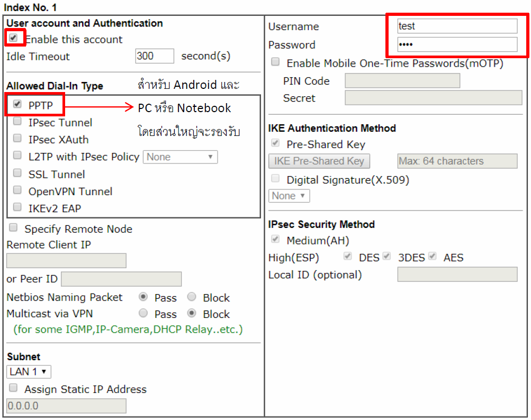Image resolution: width=531 pixels, height=420 pixels.
Task: Check the IPsec XAuth option
Action: [x=17, y=139]
